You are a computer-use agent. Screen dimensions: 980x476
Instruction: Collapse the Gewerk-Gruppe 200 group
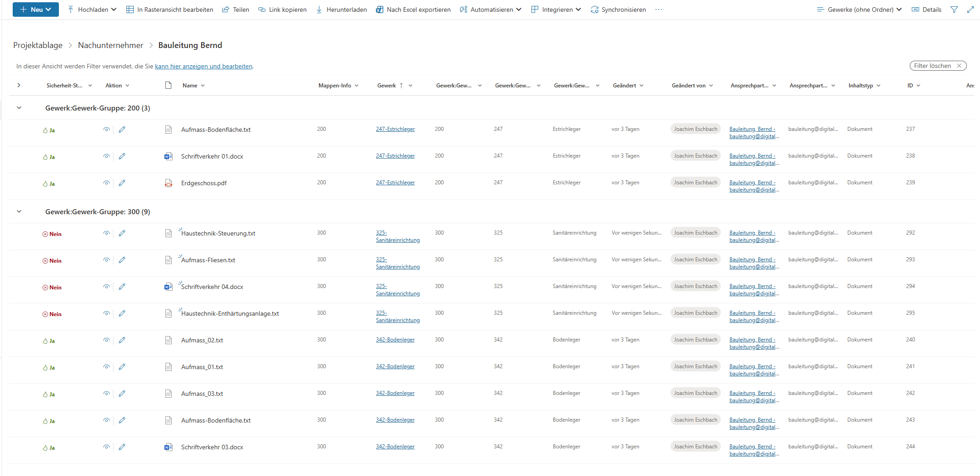pyautogui.click(x=19, y=108)
